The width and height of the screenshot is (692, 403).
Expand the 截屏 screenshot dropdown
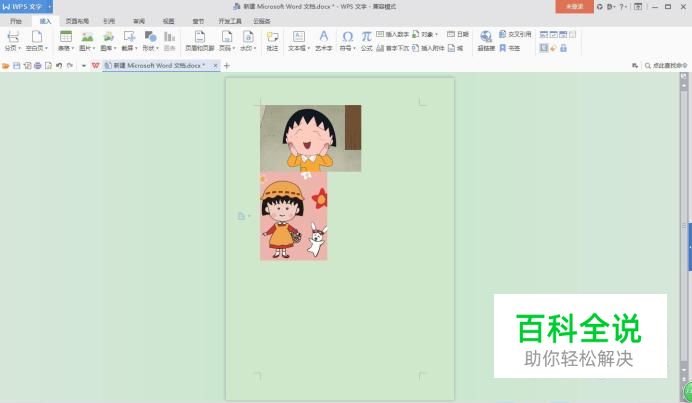136,49
